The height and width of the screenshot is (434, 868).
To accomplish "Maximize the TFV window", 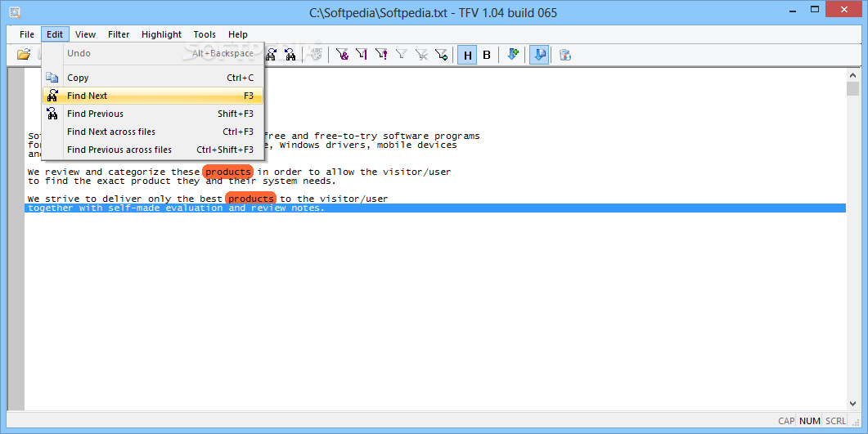I will coord(814,9).
